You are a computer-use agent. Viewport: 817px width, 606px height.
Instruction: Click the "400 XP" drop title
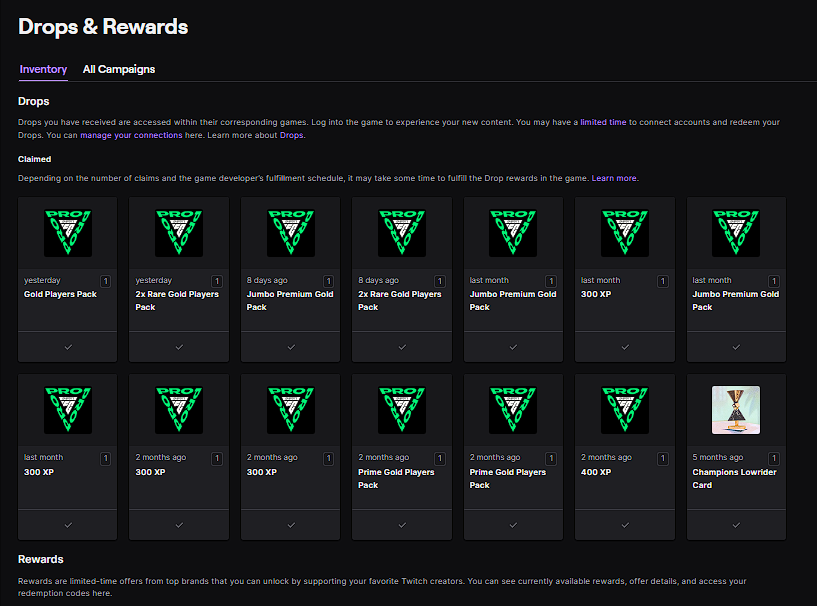[x=595, y=472]
